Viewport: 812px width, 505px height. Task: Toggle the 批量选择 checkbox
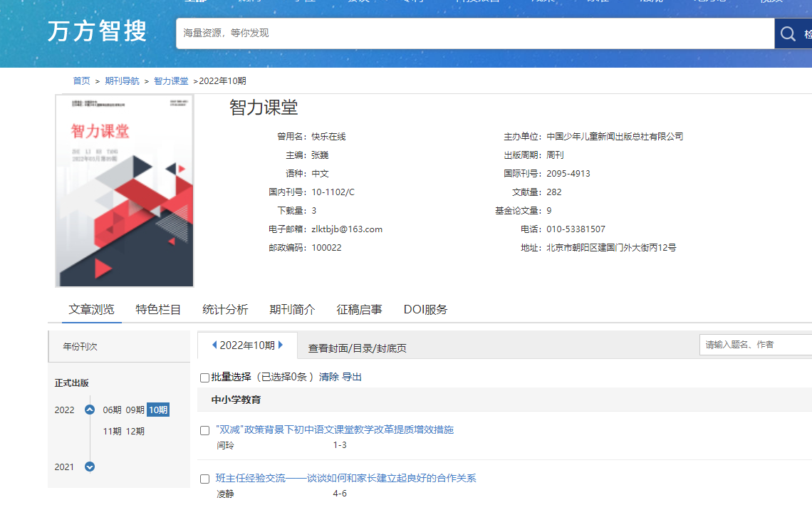pos(205,378)
